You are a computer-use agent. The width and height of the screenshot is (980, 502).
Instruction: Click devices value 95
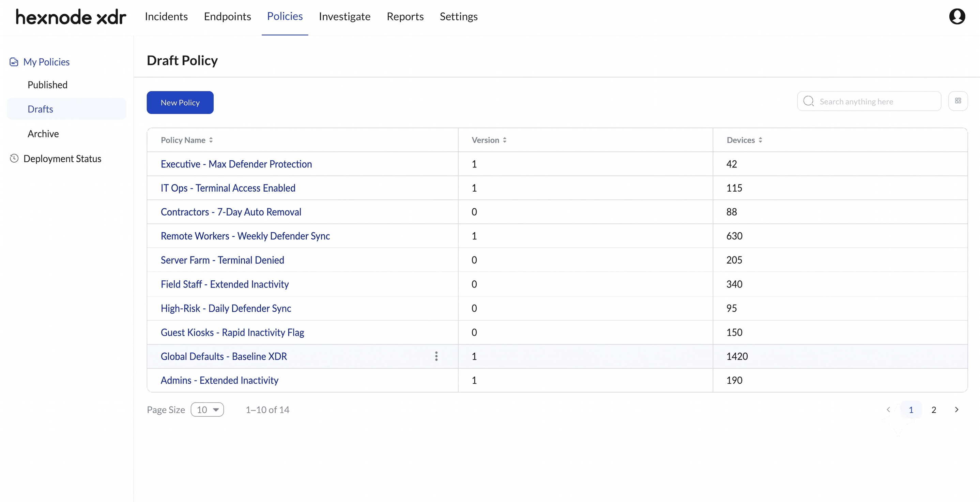pyautogui.click(x=732, y=308)
